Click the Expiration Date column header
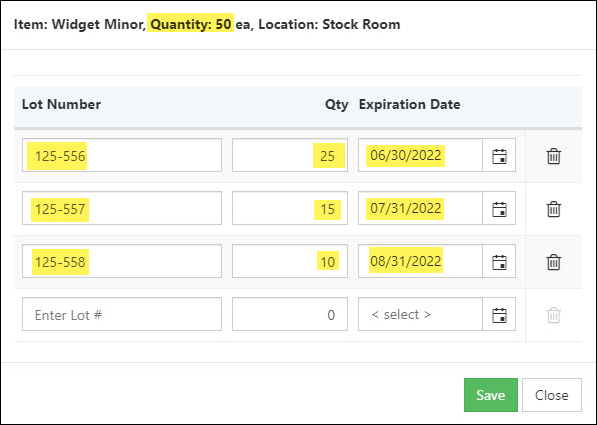Viewport: 597px width, 425px height. [410, 105]
